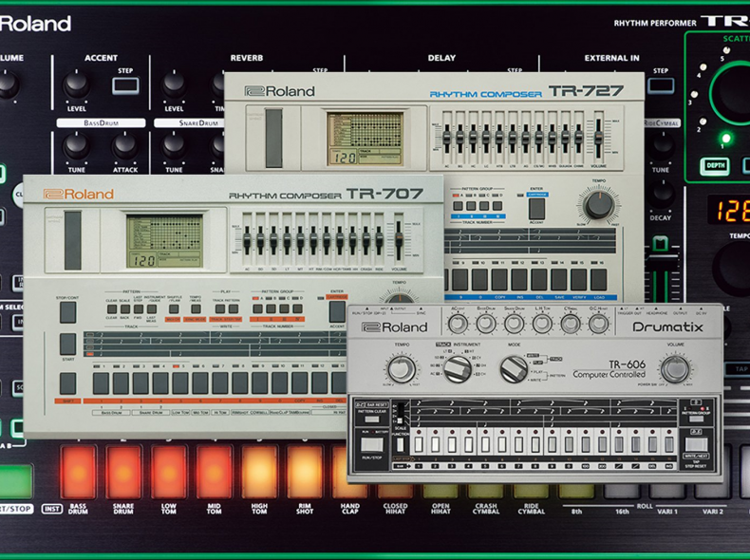The height and width of the screenshot is (560, 750).
Task: Click the TR-606 Cymbal level knob
Action: click(x=571, y=324)
